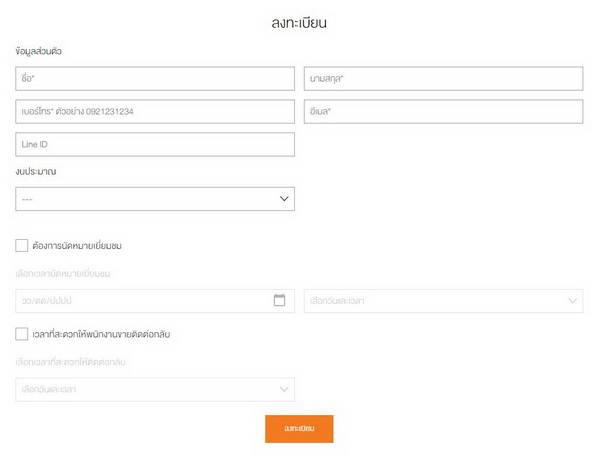Screen dimensions: 600x459
Task: Focus the ชื่อ* first name field
Action: (x=155, y=79)
